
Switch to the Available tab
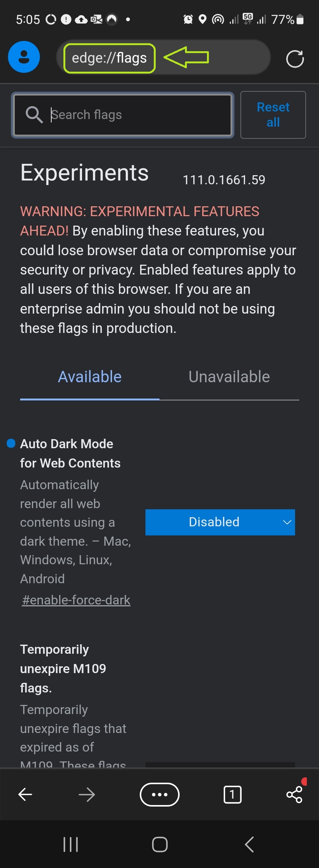point(90,377)
